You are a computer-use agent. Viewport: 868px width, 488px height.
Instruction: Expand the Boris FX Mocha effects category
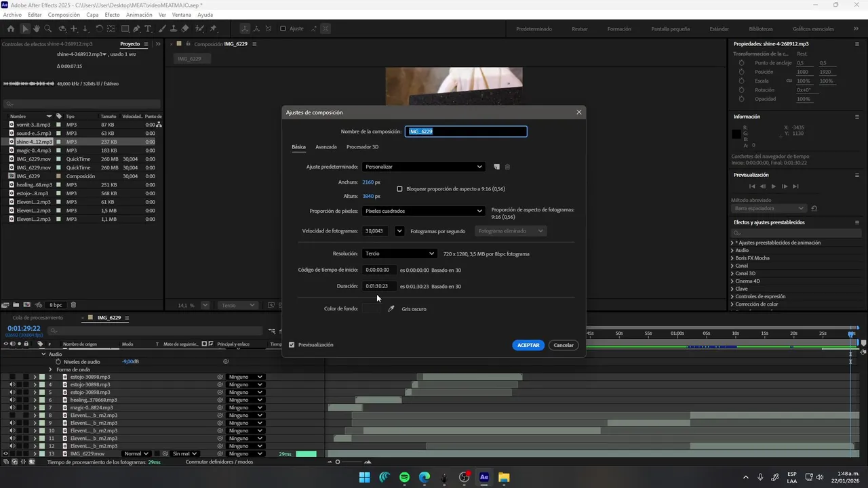(x=732, y=258)
